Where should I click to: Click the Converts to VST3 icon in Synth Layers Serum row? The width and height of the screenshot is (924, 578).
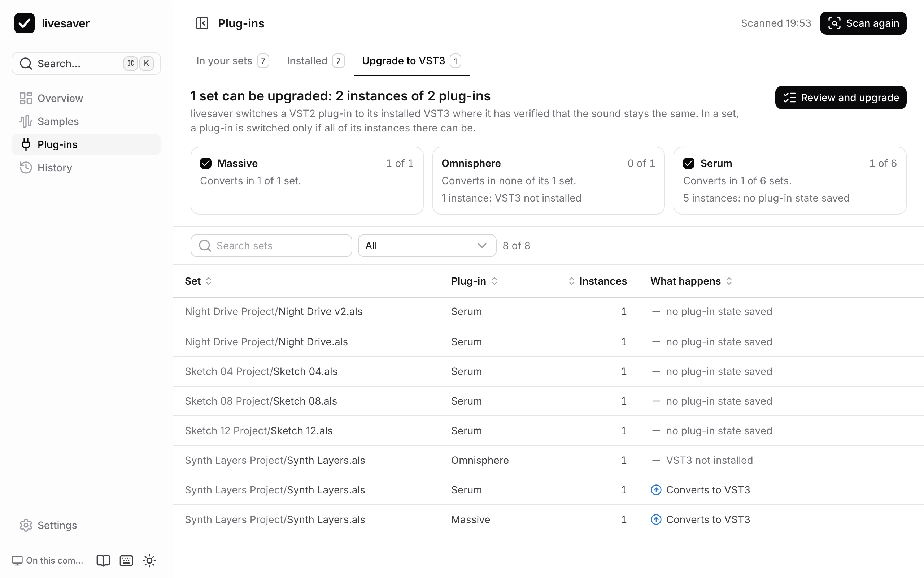[656, 490]
